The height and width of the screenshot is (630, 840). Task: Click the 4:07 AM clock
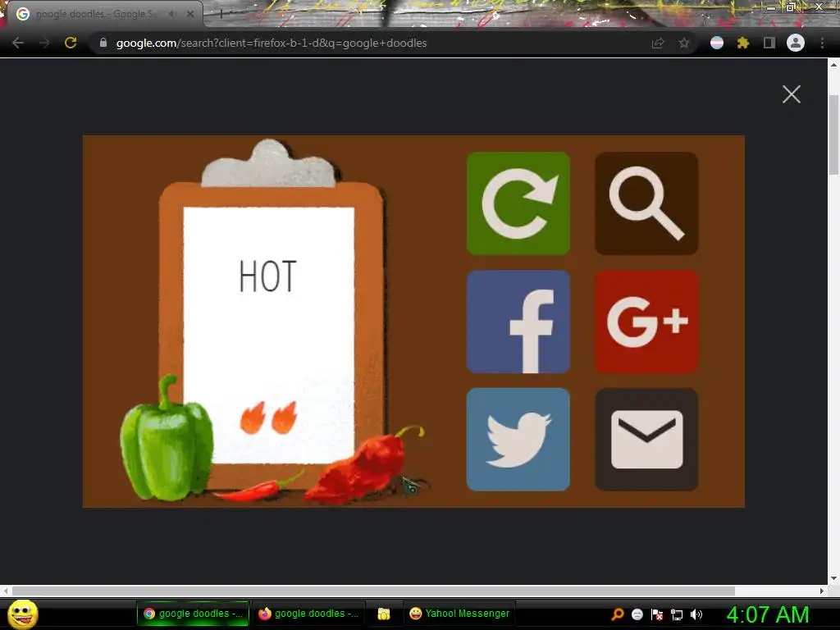click(x=768, y=614)
